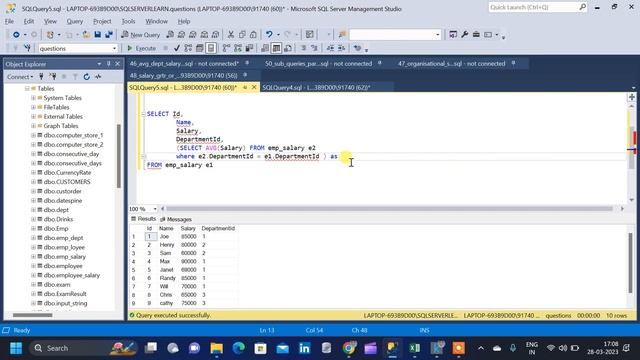Open Activity Monitor icon in Object Explorer
This screenshot has width=640, height=360.
click(98, 77)
